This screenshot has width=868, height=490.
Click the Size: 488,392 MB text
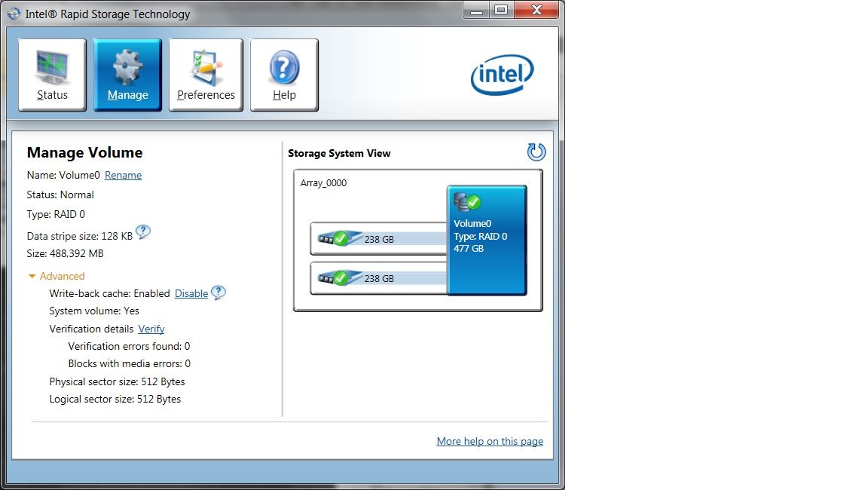coord(66,253)
